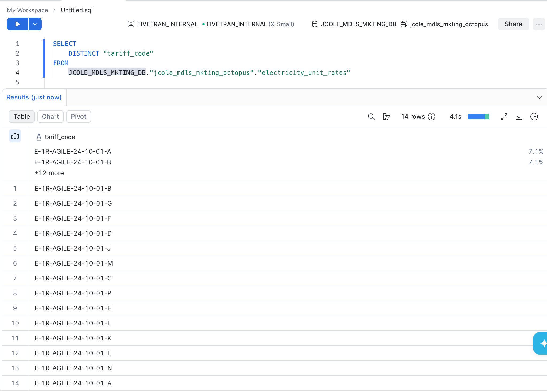Screen dimensions: 547x392
Task: Open the run options dropdown arrow
Action: tap(35, 24)
